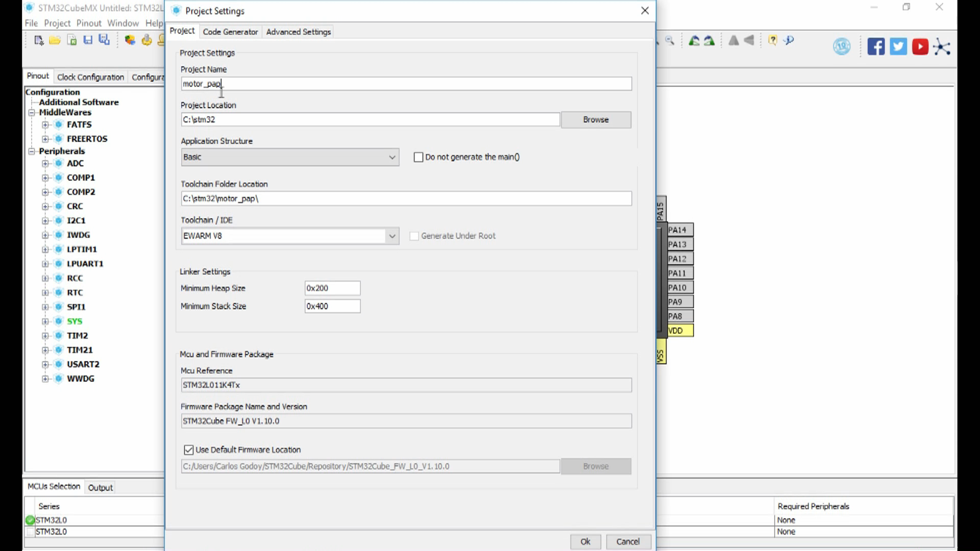This screenshot has width=980, height=551.
Task: Open the Facebook link icon
Action: point(876,47)
